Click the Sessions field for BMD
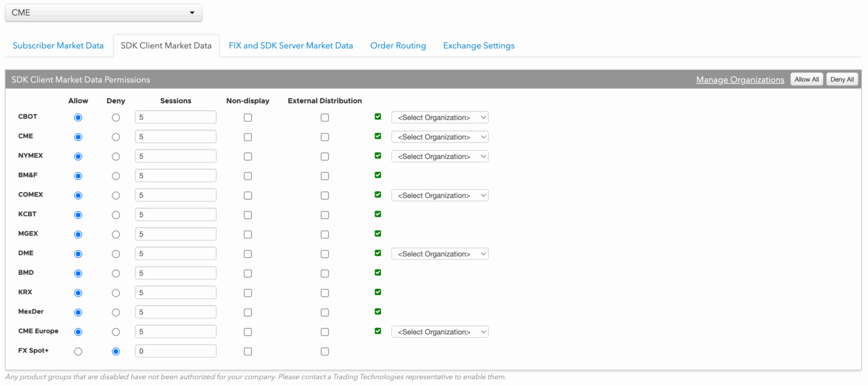The height and width of the screenshot is (385, 868). click(x=175, y=273)
